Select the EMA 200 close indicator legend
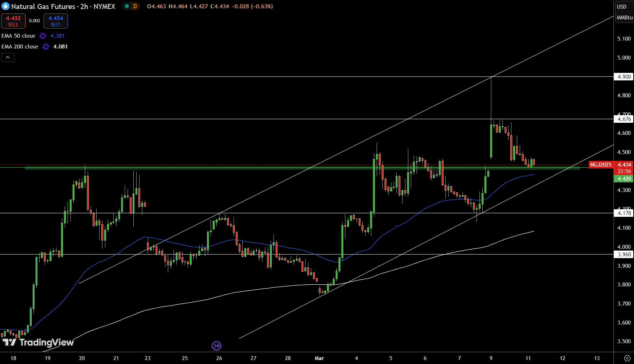 [20, 47]
